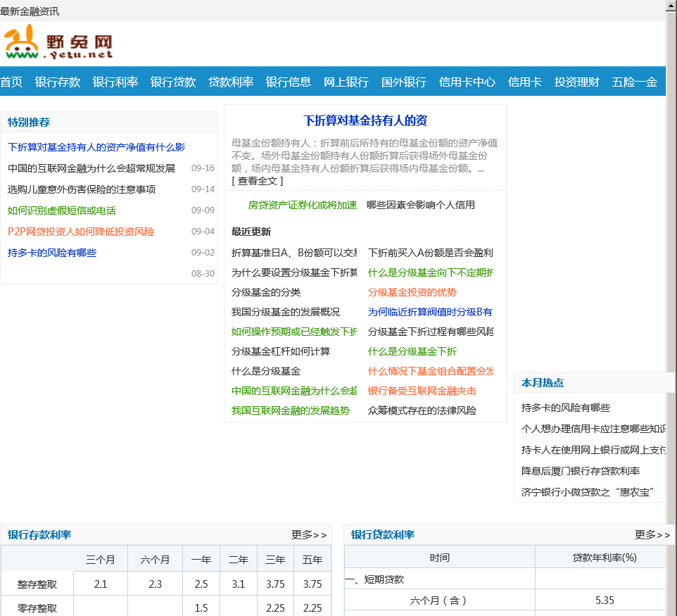Click the 最新金融资讯 top bar text
This screenshot has height=616, width=677.
click(x=30, y=12)
